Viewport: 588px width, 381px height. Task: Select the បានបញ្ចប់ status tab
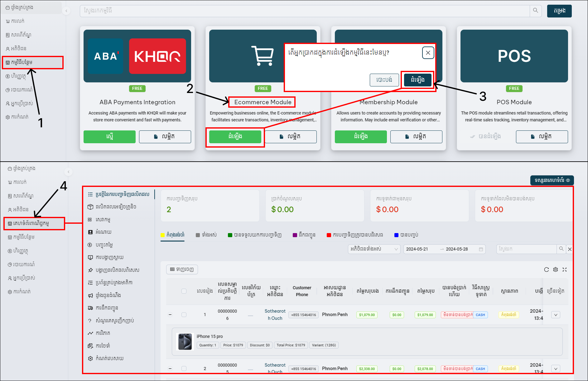point(406,235)
